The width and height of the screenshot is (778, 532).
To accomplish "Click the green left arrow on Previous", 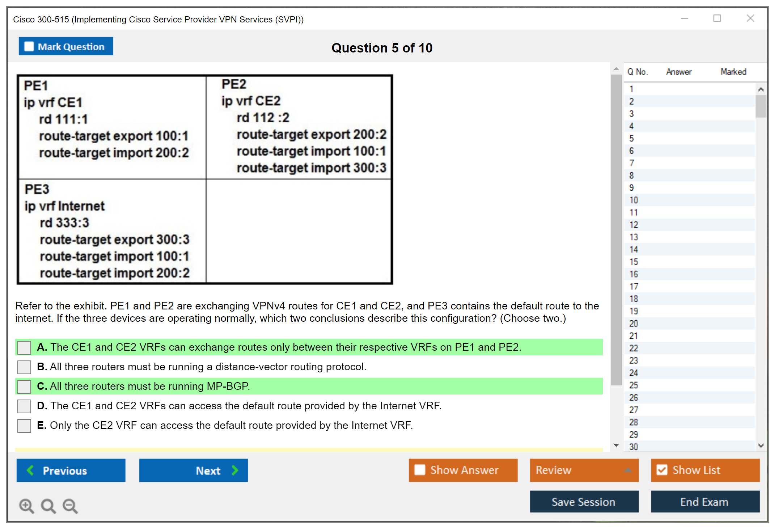I will click(30, 470).
